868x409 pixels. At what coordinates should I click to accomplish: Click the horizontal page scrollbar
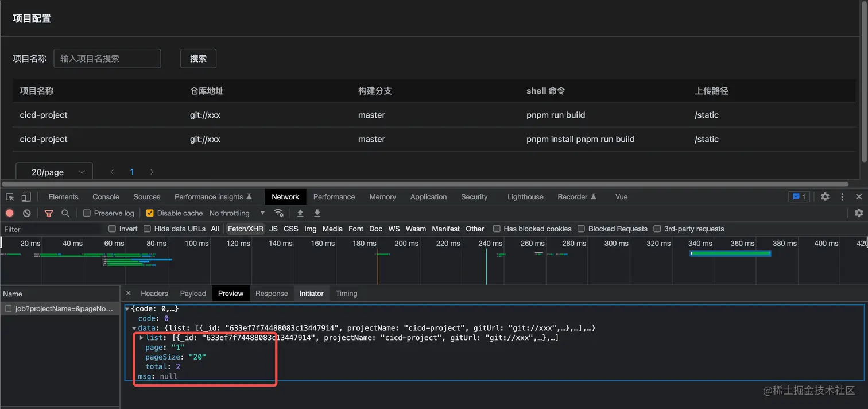(x=425, y=184)
